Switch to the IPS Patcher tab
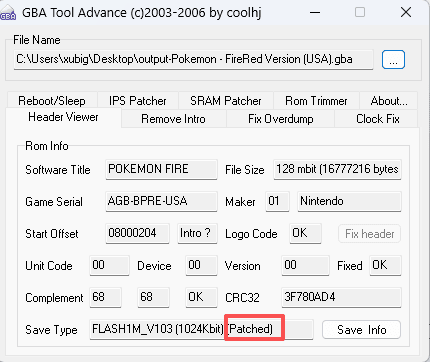This screenshot has height=362, width=430. pos(138,100)
